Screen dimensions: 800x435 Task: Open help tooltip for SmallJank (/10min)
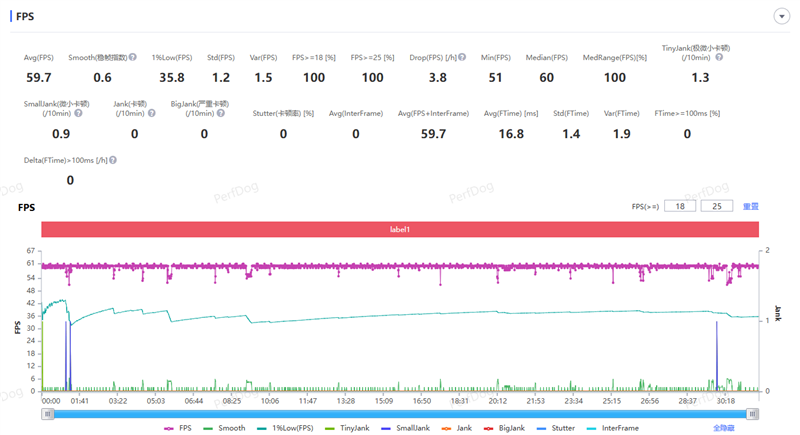click(79, 113)
